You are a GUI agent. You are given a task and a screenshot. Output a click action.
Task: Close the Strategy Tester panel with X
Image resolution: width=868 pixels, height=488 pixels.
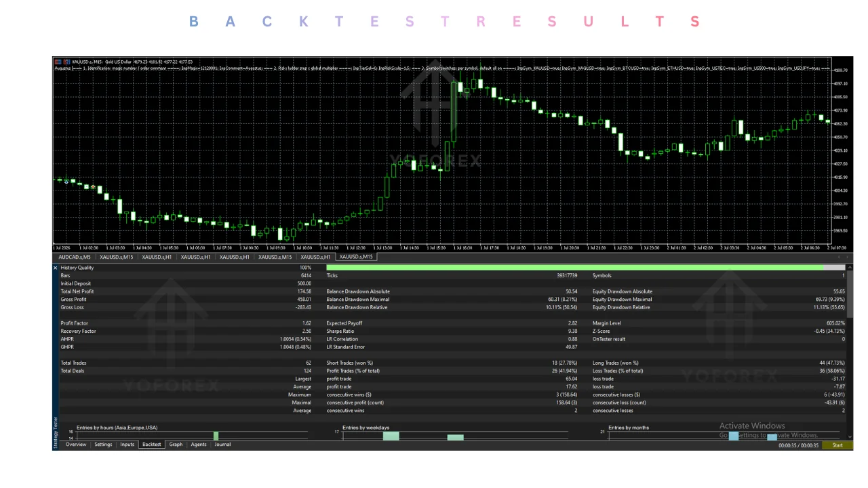[56, 268]
